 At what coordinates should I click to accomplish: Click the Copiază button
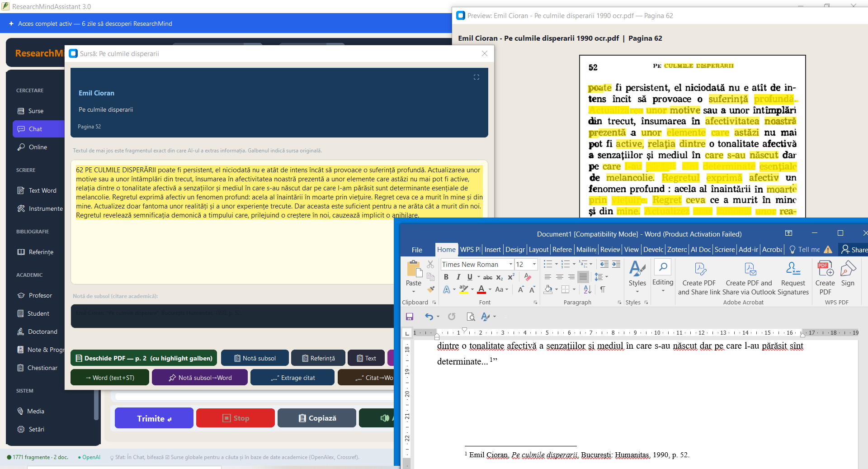(317, 418)
